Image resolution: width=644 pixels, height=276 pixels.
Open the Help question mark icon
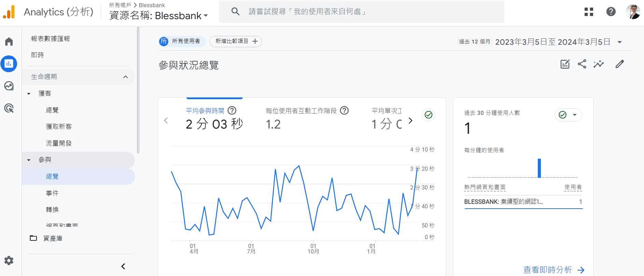click(x=611, y=12)
